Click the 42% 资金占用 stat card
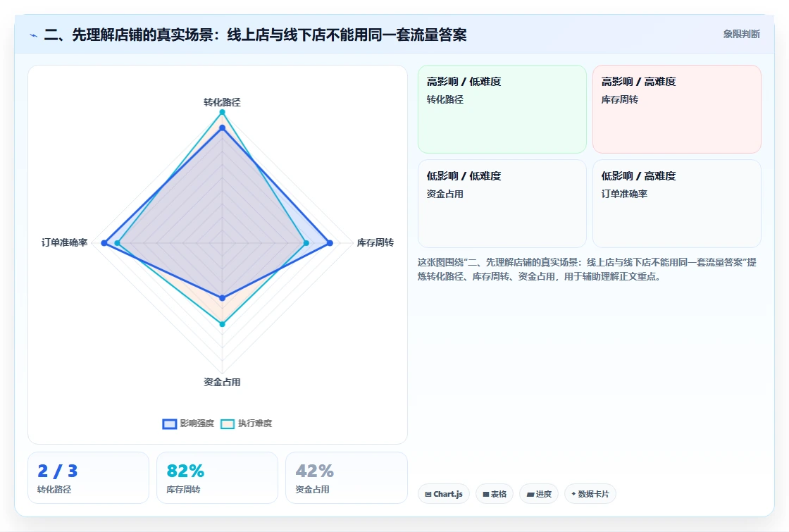This screenshot has height=532, width=789. point(346,478)
